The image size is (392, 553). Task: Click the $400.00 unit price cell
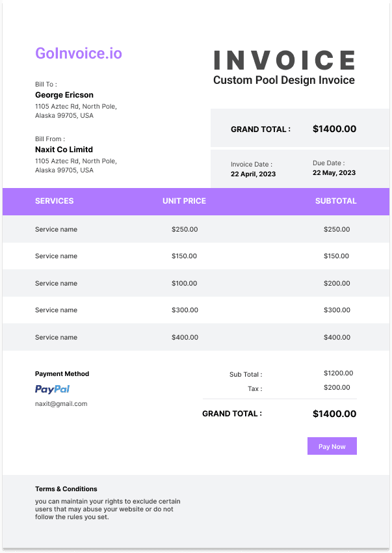pos(185,337)
